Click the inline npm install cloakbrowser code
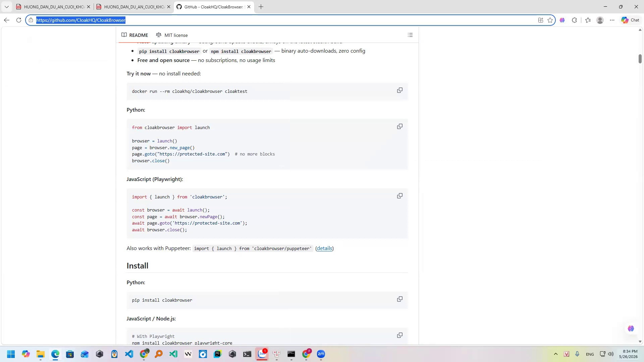Viewport: 644px width, 362px height. tap(241, 51)
